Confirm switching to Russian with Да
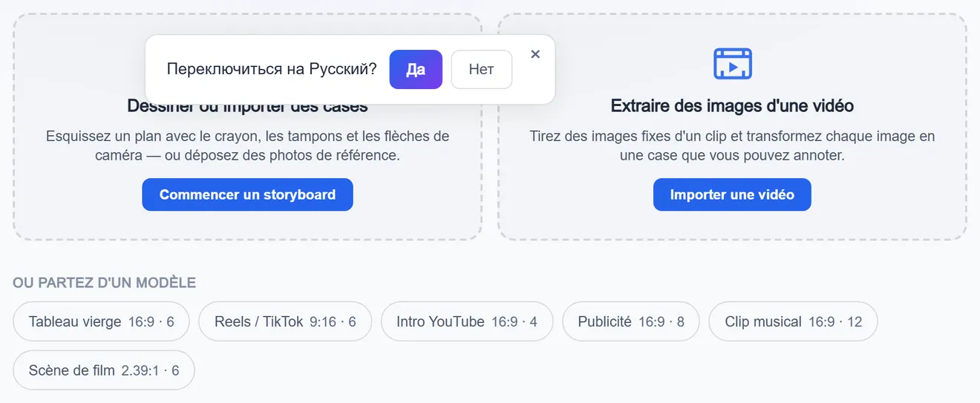 416,69
